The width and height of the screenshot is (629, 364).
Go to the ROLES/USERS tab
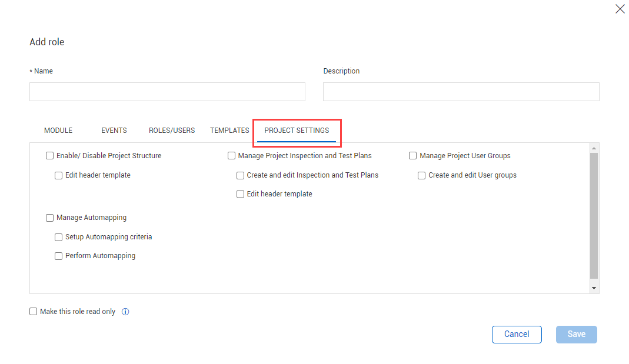(x=172, y=131)
